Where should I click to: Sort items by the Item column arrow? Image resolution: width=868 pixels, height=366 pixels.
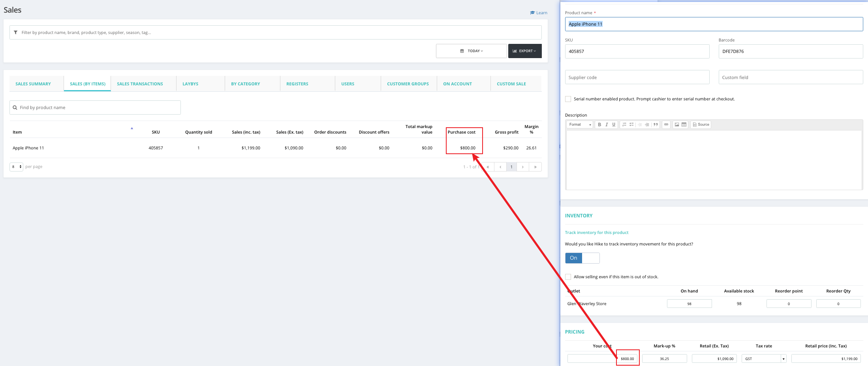(132, 128)
